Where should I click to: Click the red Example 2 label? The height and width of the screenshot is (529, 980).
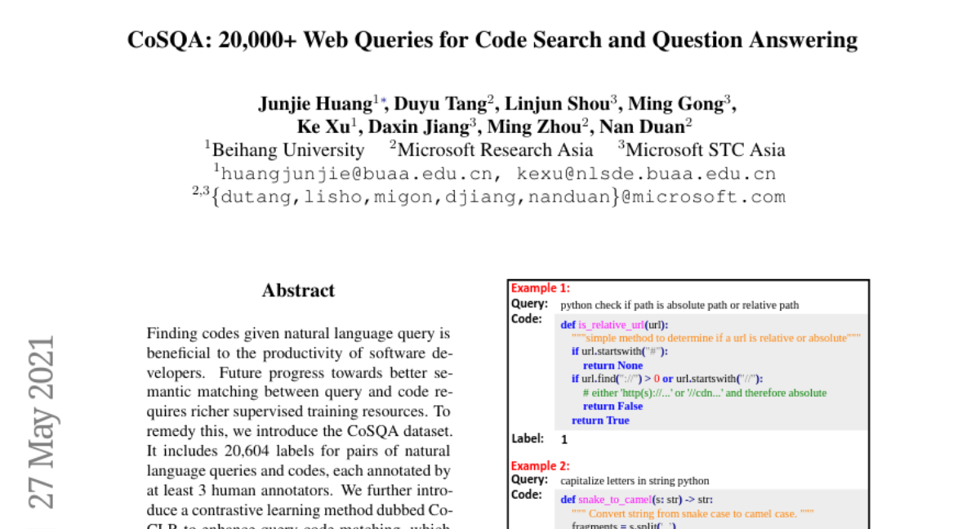pos(540,465)
